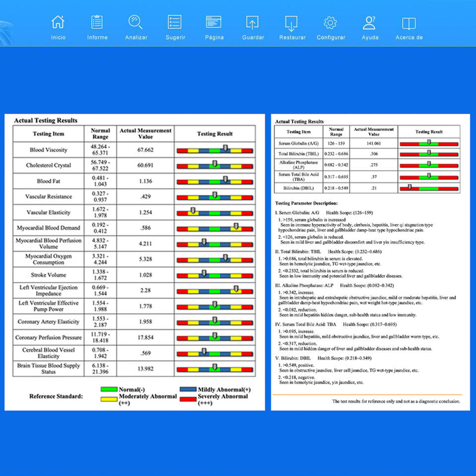Click the Cholesterol Crystal table row
This screenshot has height=476, width=476.
[x=134, y=166]
